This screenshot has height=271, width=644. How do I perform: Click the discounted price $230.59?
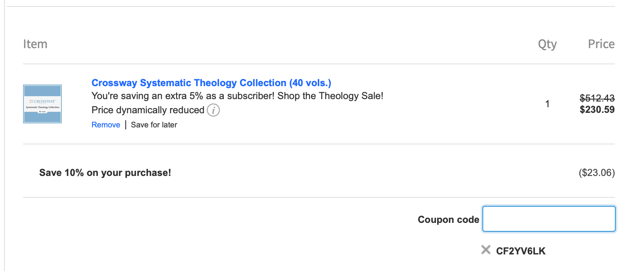tap(597, 110)
